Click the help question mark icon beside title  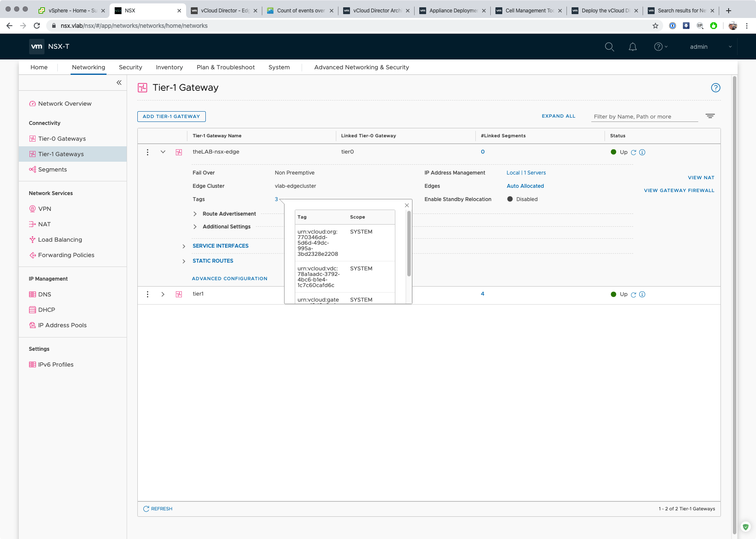715,88
